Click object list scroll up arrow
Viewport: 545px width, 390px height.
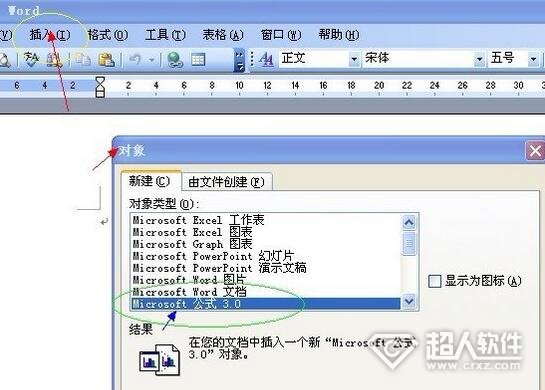tap(409, 222)
